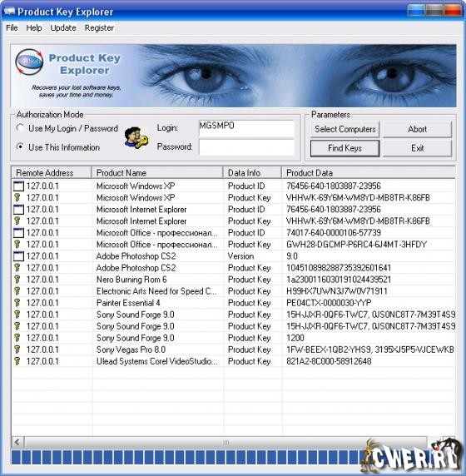Select Nero Burning Rom 6 product name
Image resolution: width=466 pixels, height=476 pixels.
131,280
